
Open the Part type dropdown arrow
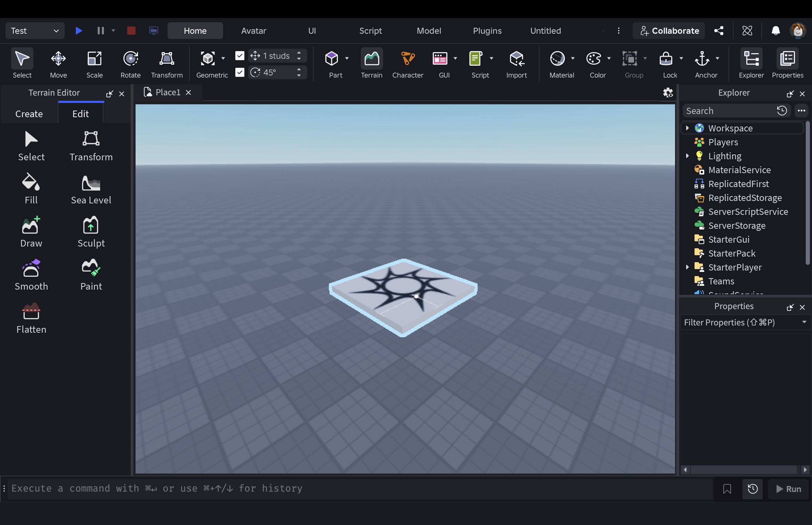[347, 58]
